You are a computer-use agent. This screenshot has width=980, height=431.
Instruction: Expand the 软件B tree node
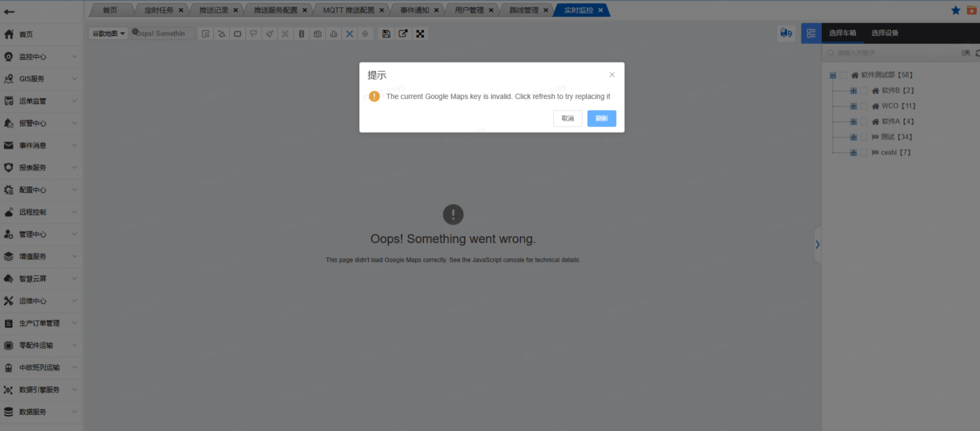click(853, 91)
